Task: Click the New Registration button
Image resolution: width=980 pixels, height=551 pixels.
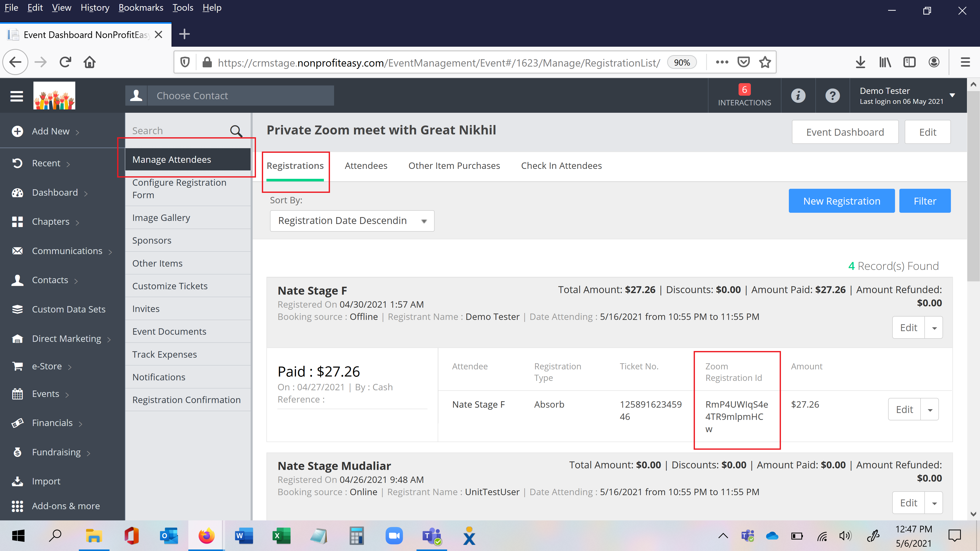Action: [x=841, y=201]
